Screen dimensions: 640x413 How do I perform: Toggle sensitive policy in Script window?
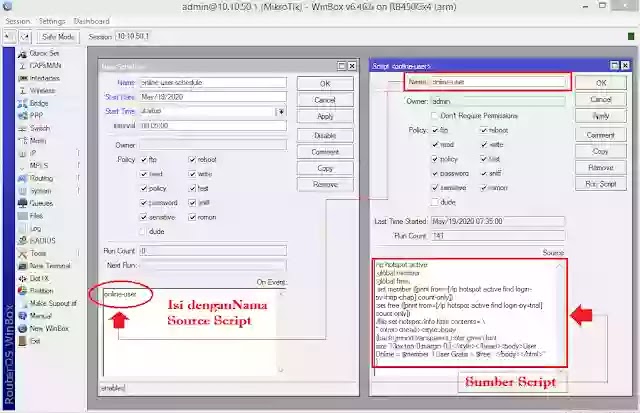coord(435,188)
